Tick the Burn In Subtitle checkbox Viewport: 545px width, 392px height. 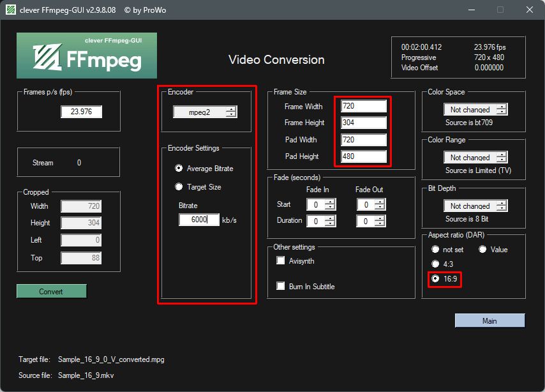[x=281, y=286]
